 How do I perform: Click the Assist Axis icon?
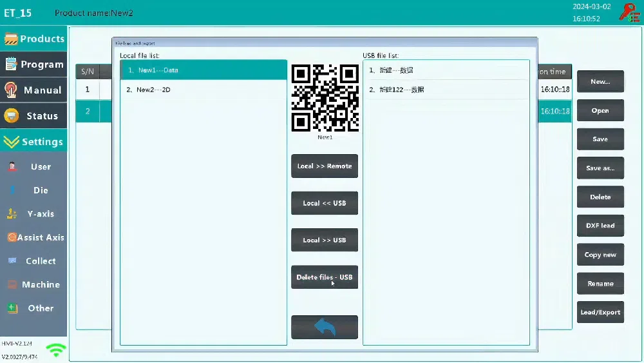12,237
